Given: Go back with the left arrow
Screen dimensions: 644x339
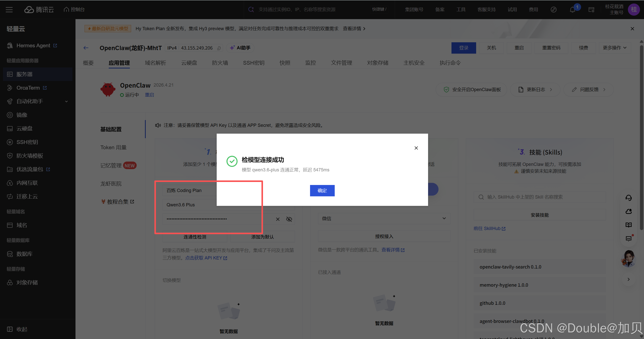Looking at the screenshot, I should 86,48.
